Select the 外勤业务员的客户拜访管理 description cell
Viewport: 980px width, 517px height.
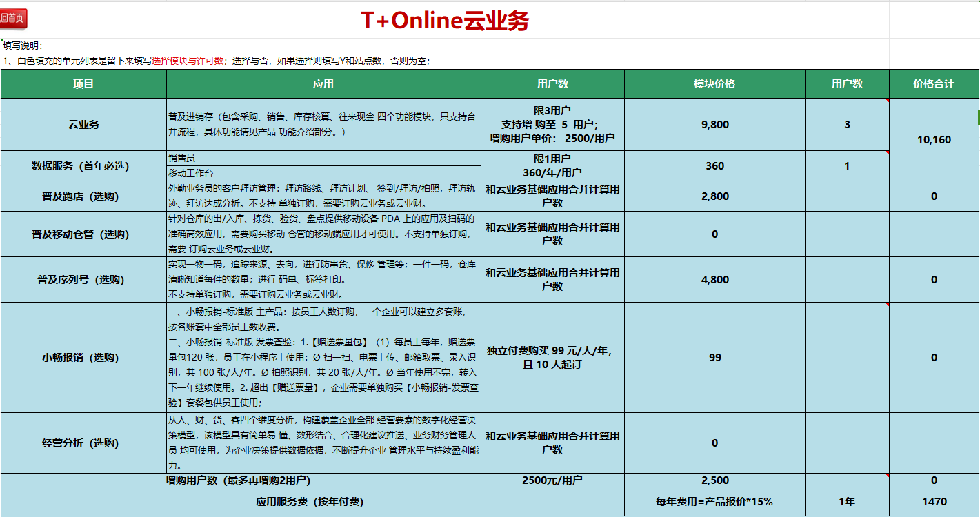[x=323, y=196]
